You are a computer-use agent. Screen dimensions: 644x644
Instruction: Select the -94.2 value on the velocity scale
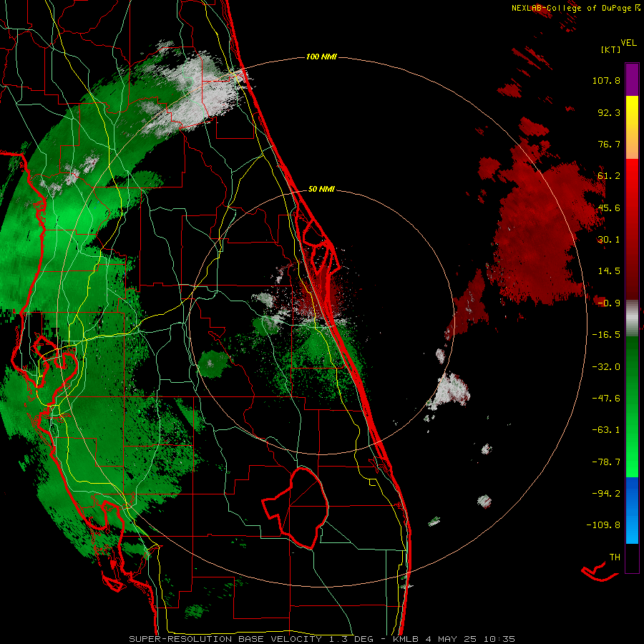pyautogui.click(x=606, y=494)
